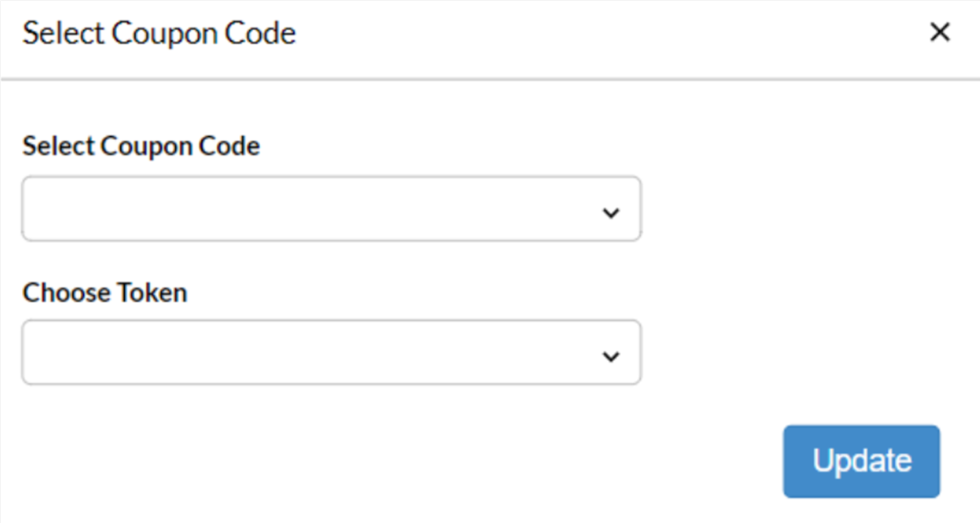Click the Select Coupon Code heading label
The height and width of the screenshot is (523, 980).
pyautogui.click(x=142, y=145)
